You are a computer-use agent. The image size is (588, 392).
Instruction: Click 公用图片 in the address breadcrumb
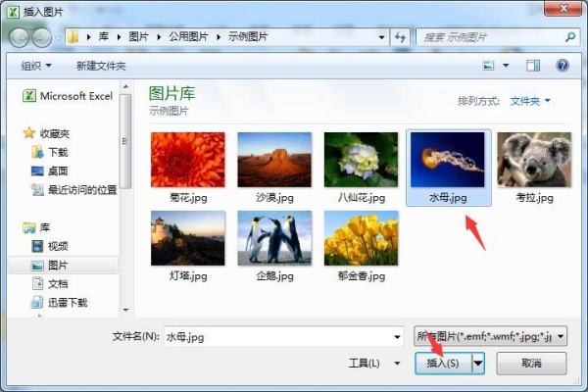tap(188, 37)
